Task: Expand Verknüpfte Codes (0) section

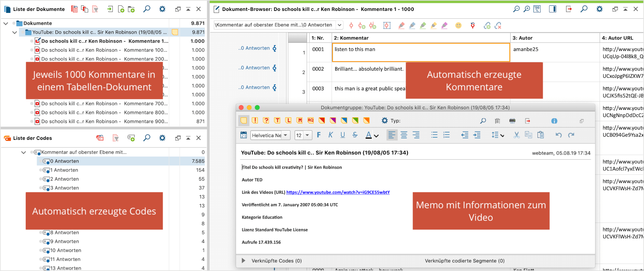Action: [x=243, y=261]
